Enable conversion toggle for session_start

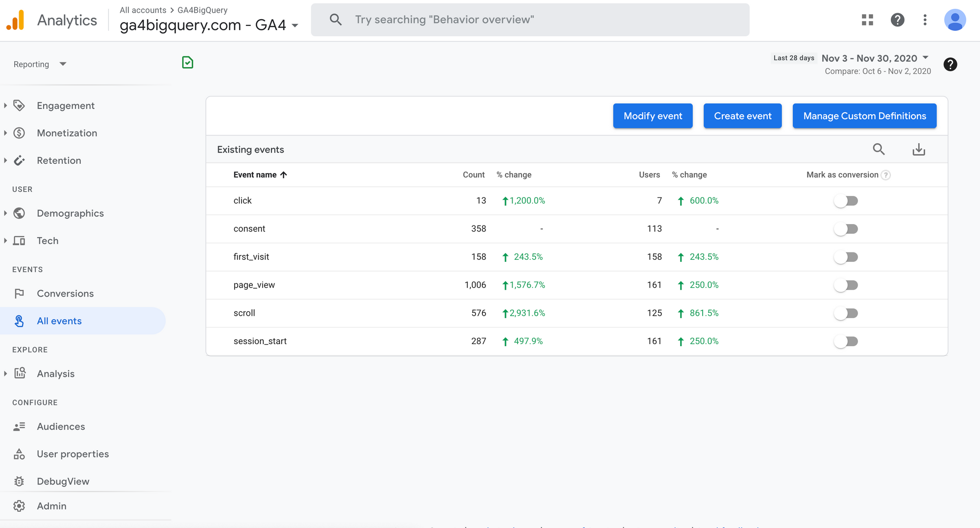coord(846,341)
